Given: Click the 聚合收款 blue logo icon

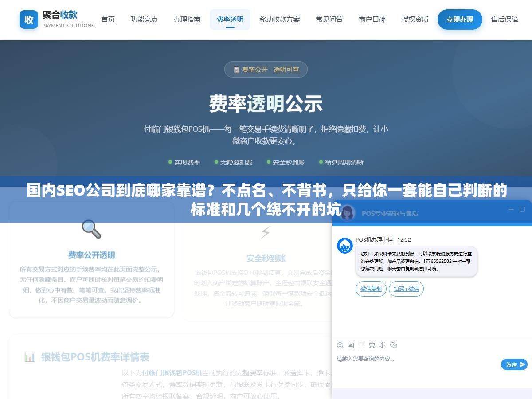Looking at the screenshot, I should point(29,20).
